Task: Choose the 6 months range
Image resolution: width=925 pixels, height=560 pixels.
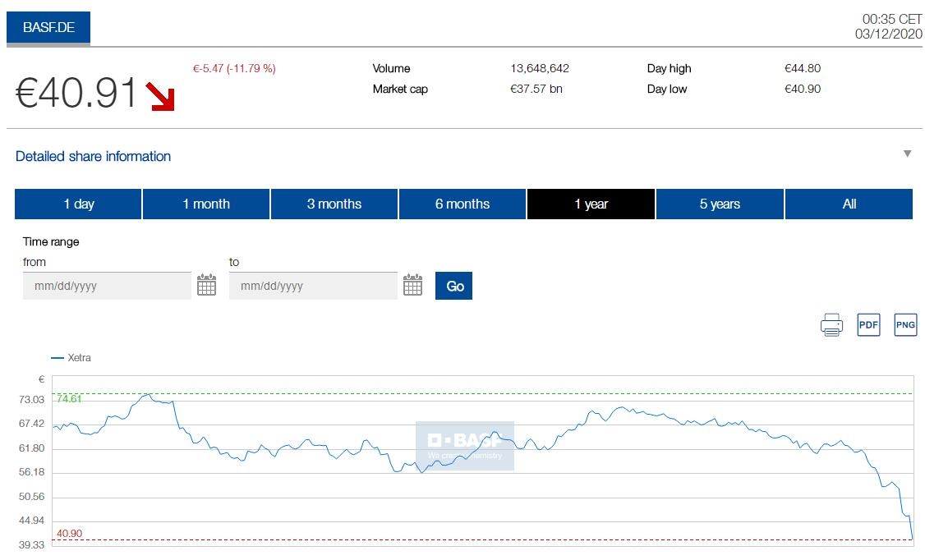Action: click(x=462, y=204)
